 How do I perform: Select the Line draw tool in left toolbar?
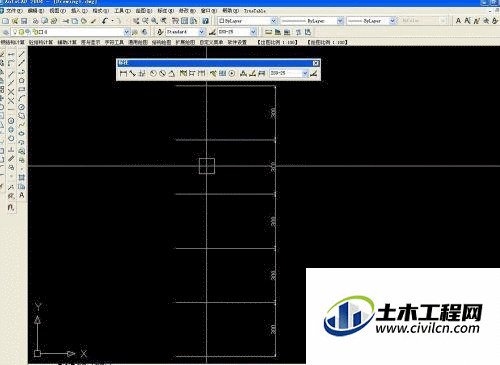22,54
